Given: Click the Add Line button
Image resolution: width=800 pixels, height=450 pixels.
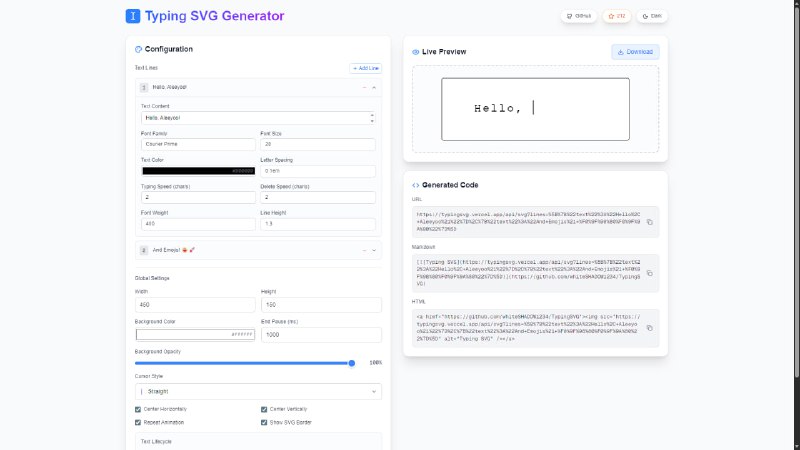Looking at the screenshot, I should pyautogui.click(x=365, y=68).
